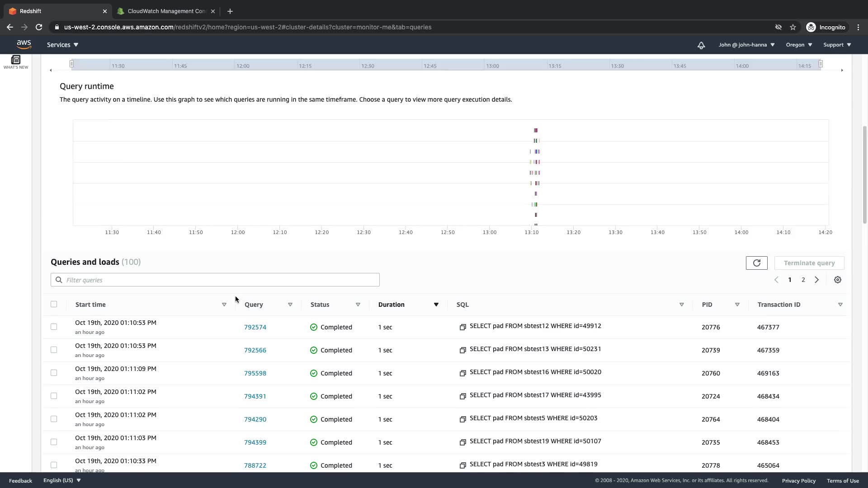Image resolution: width=868 pixels, height=488 pixels.
Task: Sort by Duration column arrow
Action: click(x=436, y=305)
